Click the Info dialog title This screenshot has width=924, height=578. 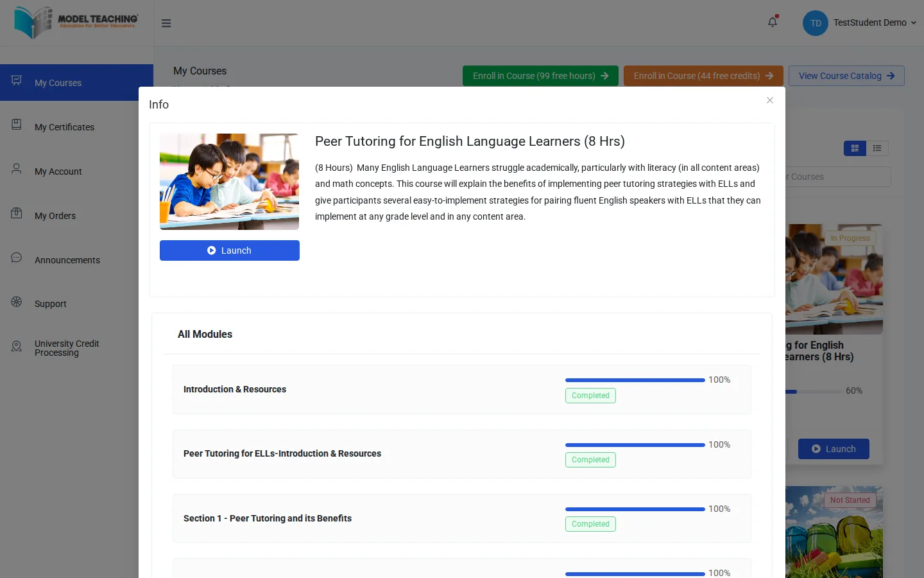tap(158, 105)
